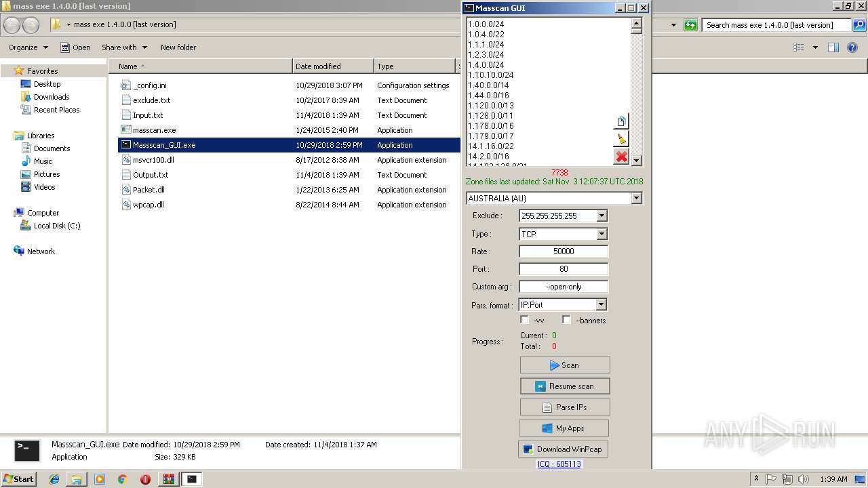Open the WinRAR taskbar icon

tap(168, 479)
